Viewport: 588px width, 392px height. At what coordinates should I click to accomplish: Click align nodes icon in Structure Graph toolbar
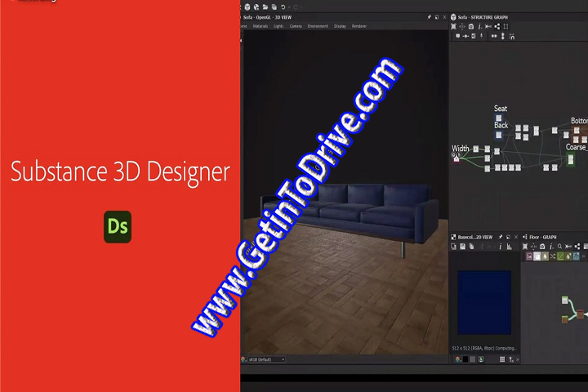tap(488, 27)
